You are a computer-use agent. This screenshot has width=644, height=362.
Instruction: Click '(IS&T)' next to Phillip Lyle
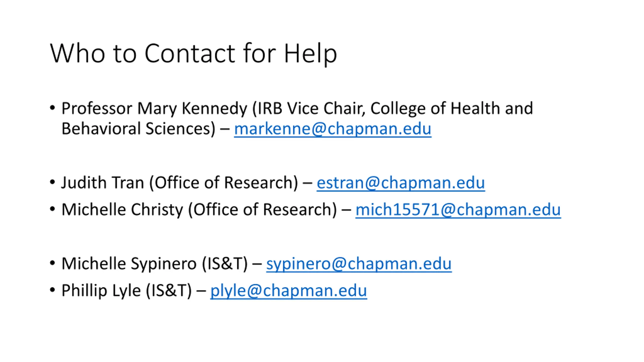[169, 291]
